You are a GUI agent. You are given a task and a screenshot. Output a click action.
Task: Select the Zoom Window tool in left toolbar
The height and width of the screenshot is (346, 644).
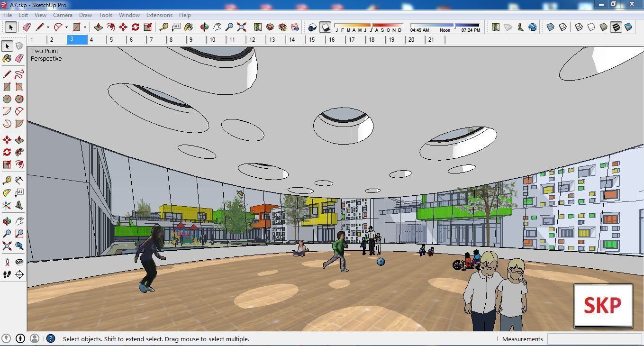click(19, 234)
